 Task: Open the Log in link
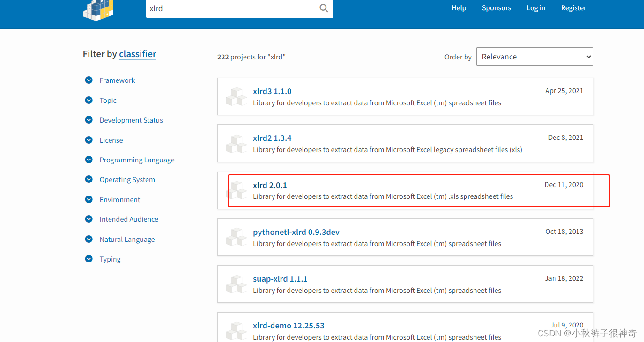click(x=536, y=8)
